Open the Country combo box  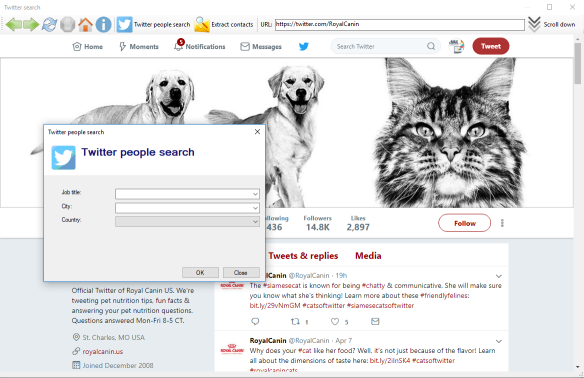[187, 221]
